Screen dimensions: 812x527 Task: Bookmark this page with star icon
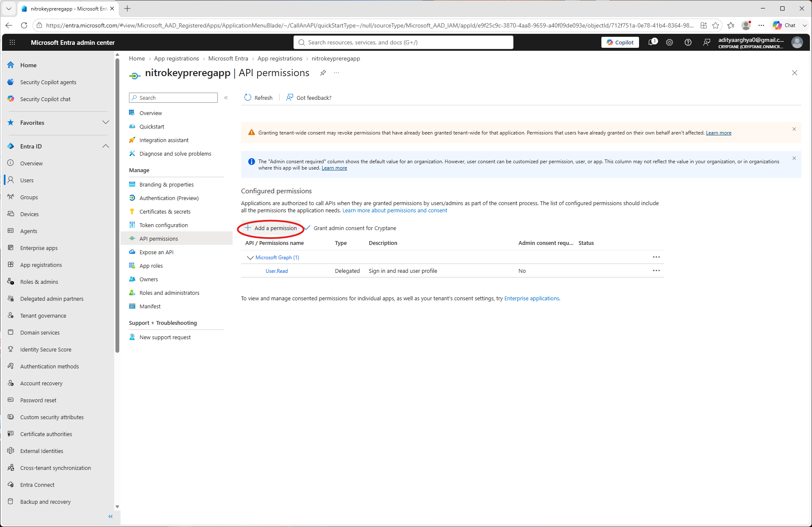click(716, 25)
